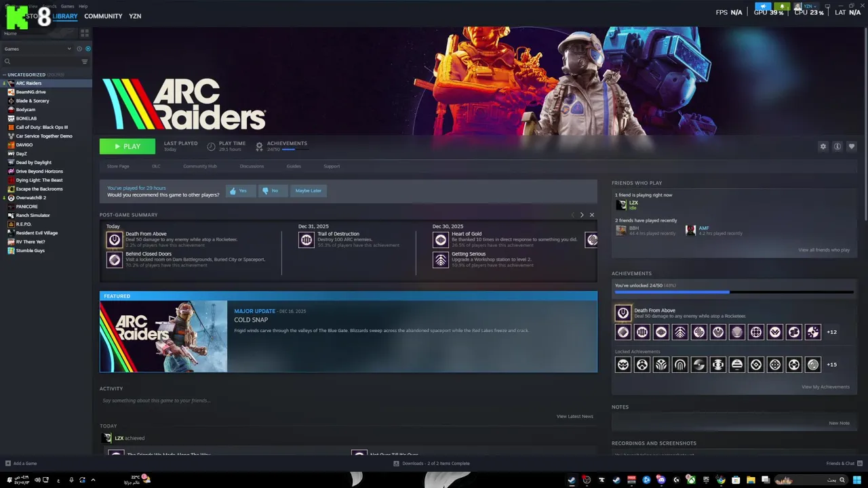Click the activity comment input field

[x=348, y=401]
